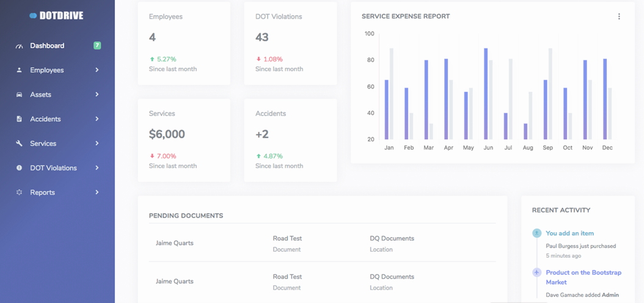Expand the Employees sidebar chevron

point(97,70)
